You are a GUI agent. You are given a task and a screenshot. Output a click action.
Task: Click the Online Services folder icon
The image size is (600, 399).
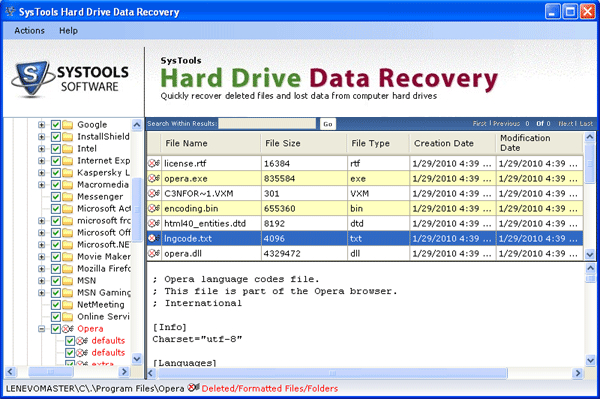tap(67, 317)
